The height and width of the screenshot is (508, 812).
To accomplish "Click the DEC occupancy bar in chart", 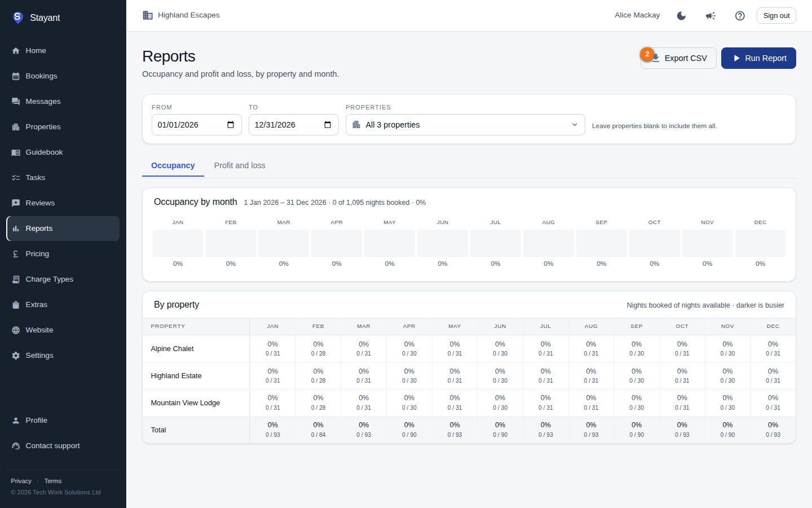I will (760, 243).
